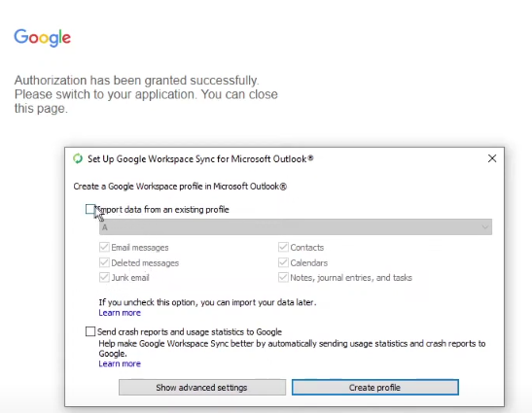
Task: Click Learn more link under import option
Action: 120,313
